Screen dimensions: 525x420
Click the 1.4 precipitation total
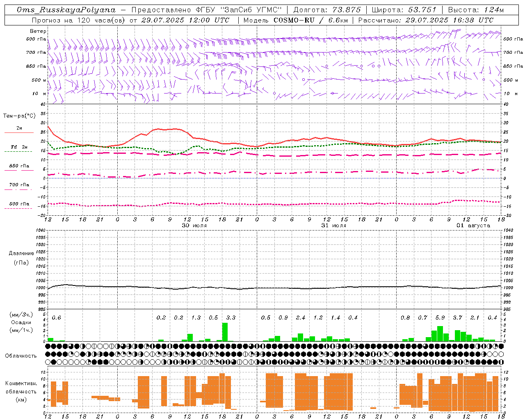point(336,317)
